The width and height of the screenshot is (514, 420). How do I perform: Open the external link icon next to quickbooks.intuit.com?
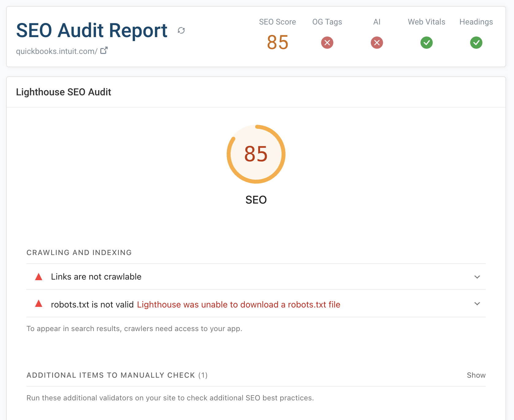[x=104, y=50]
